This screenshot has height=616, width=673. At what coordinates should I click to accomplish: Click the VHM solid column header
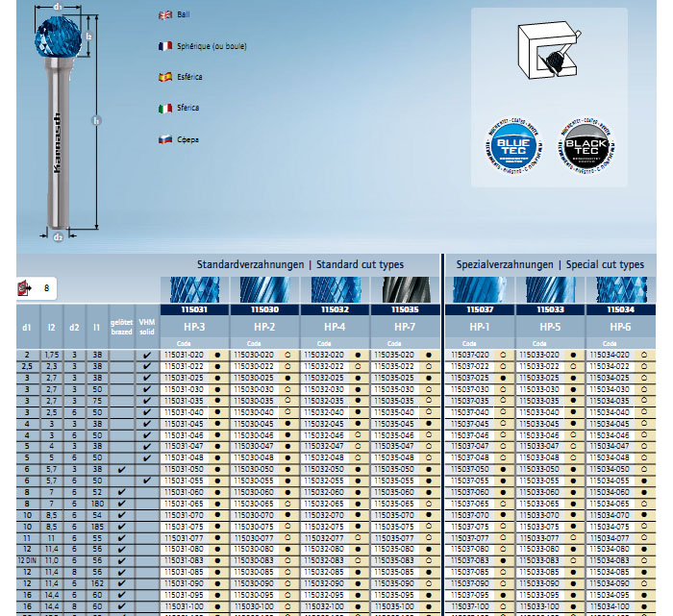click(146, 327)
